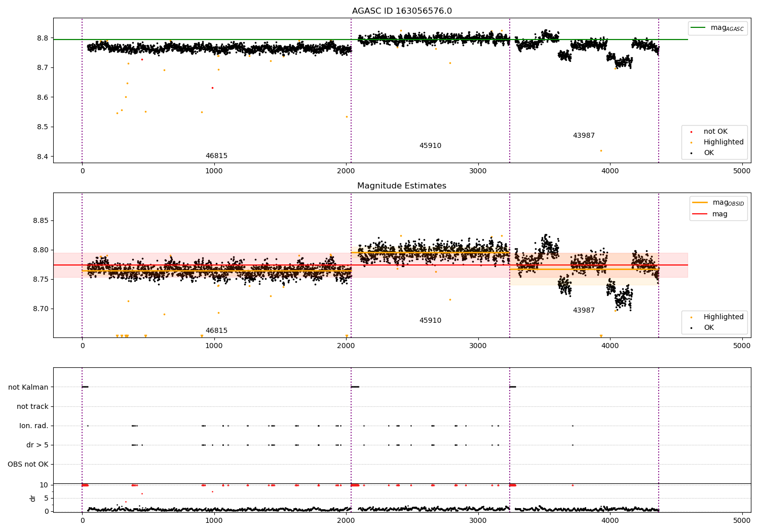Image resolution: width=760 pixels, height=532 pixels.
Task: Click the 8.75 y-axis tick label
Action: [41, 279]
